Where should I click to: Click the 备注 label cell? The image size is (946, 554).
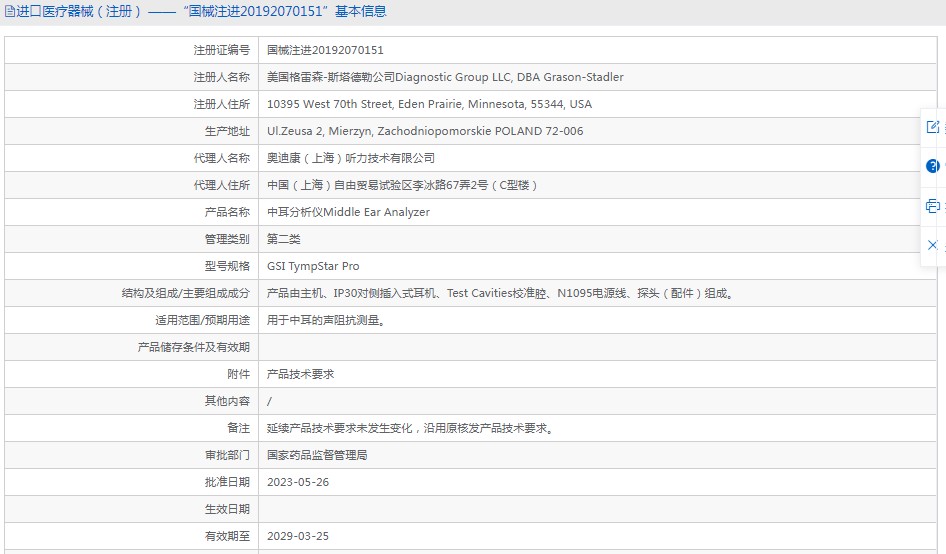tap(132, 428)
